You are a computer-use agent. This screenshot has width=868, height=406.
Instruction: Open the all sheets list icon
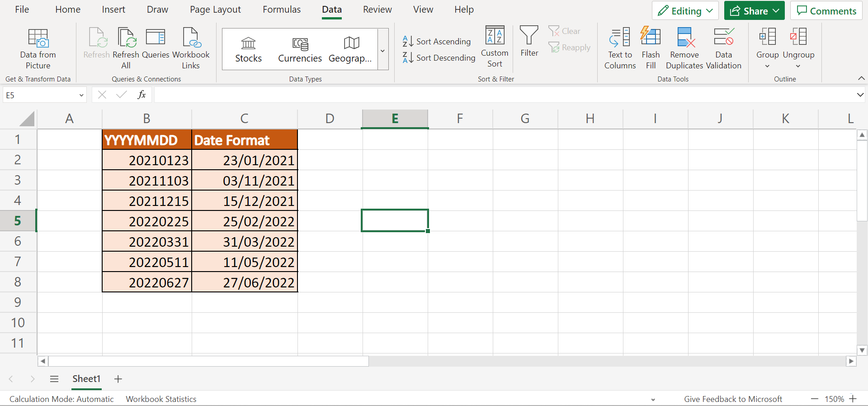point(54,379)
